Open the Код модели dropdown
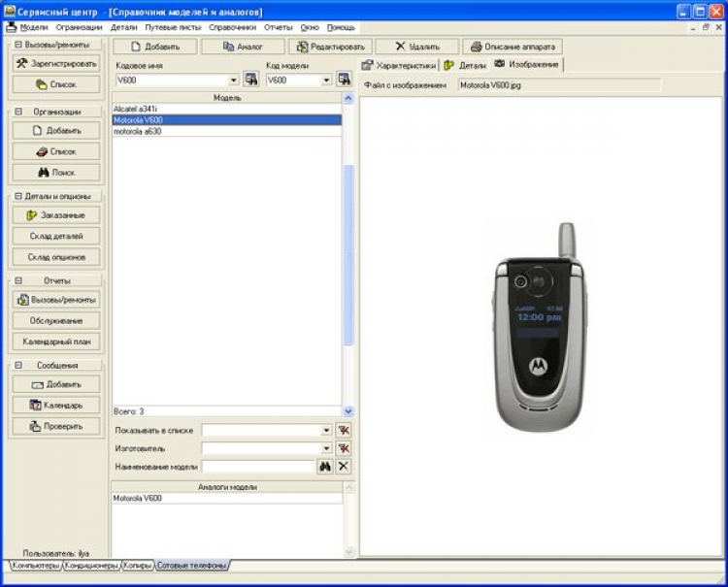The width and height of the screenshot is (728, 587). 326,81
